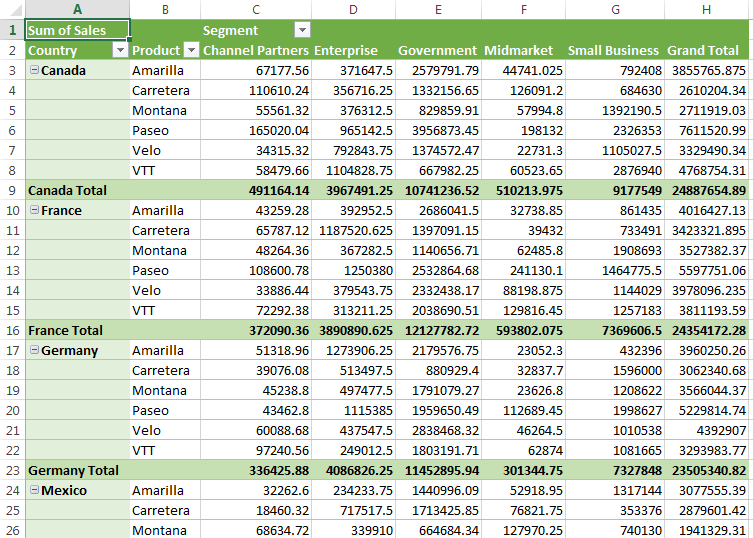Open the Country filter dropdown
The image size is (753, 538).
[x=120, y=50]
